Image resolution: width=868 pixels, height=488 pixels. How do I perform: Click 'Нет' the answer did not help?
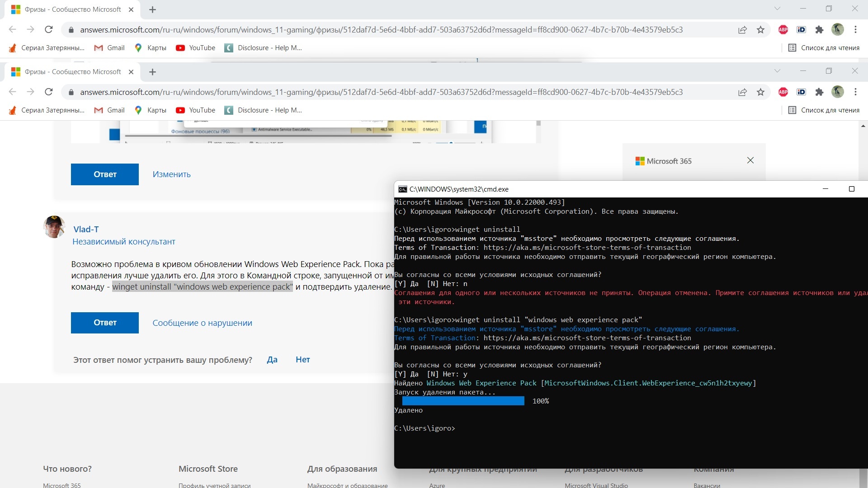(303, 359)
